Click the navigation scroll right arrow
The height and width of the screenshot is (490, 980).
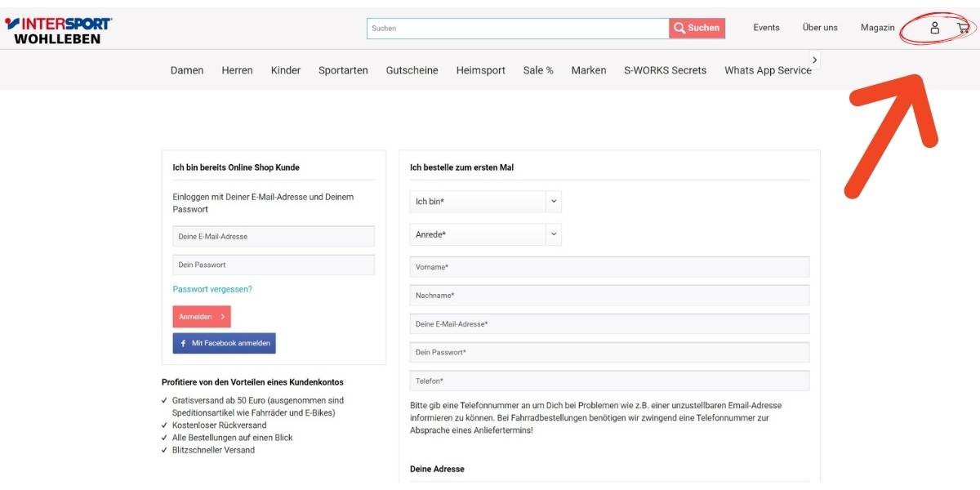(814, 60)
